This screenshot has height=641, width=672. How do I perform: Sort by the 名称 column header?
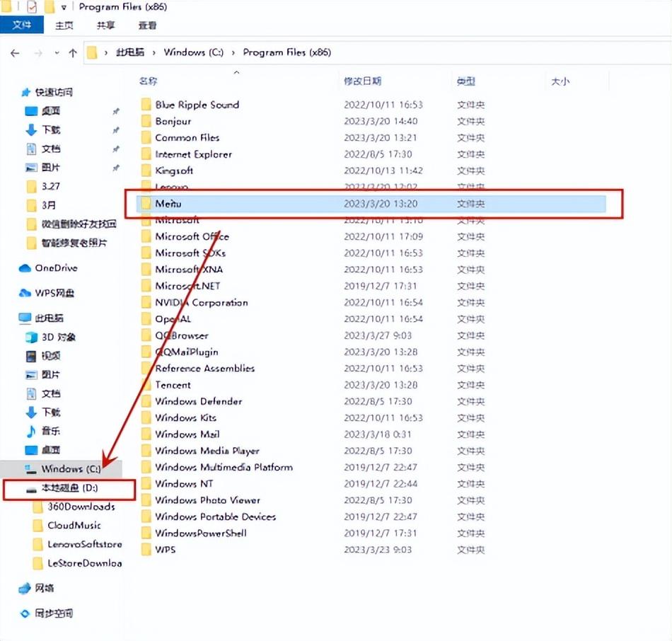click(149, 81)
